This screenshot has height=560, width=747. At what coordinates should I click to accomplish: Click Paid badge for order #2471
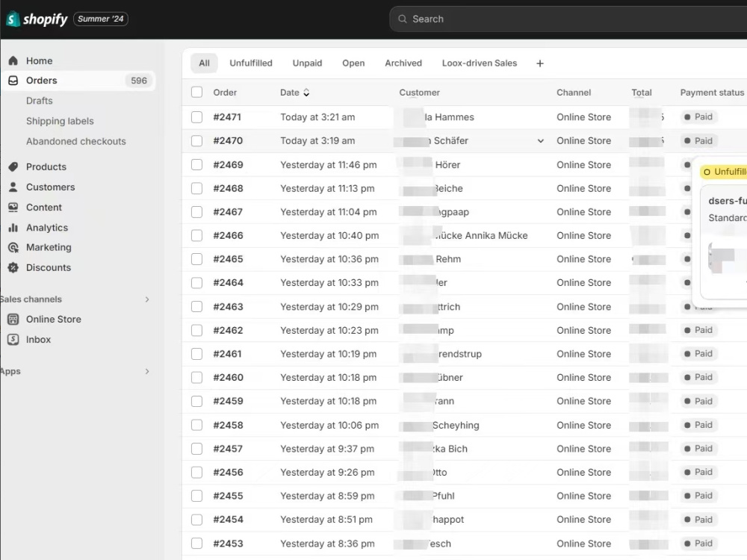(699, 116)
